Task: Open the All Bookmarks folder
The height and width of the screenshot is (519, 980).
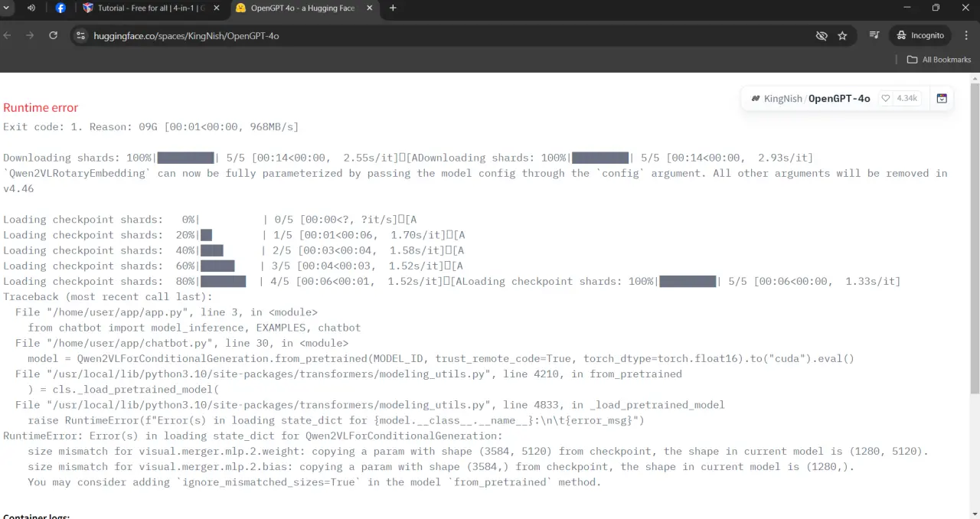Action: (x=939, y=60)
